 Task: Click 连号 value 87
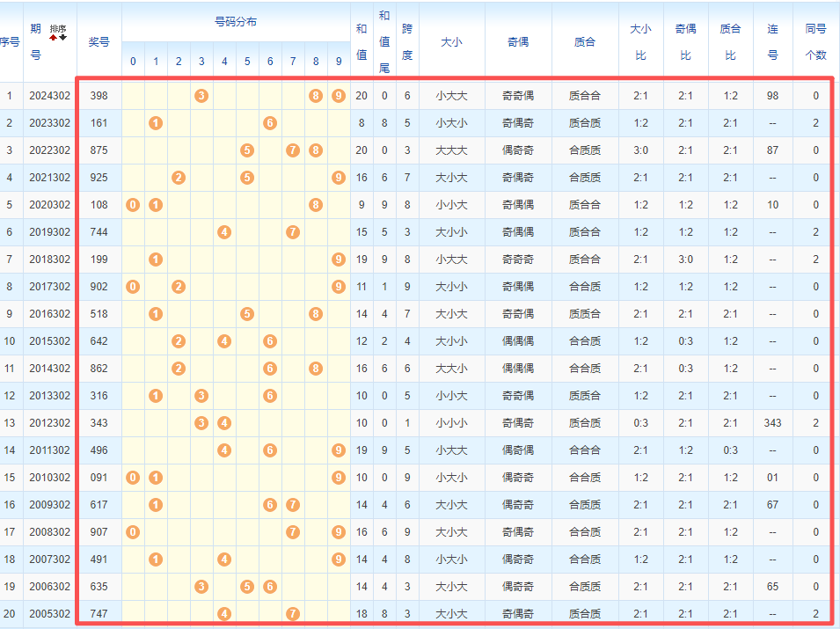[772, 150]
